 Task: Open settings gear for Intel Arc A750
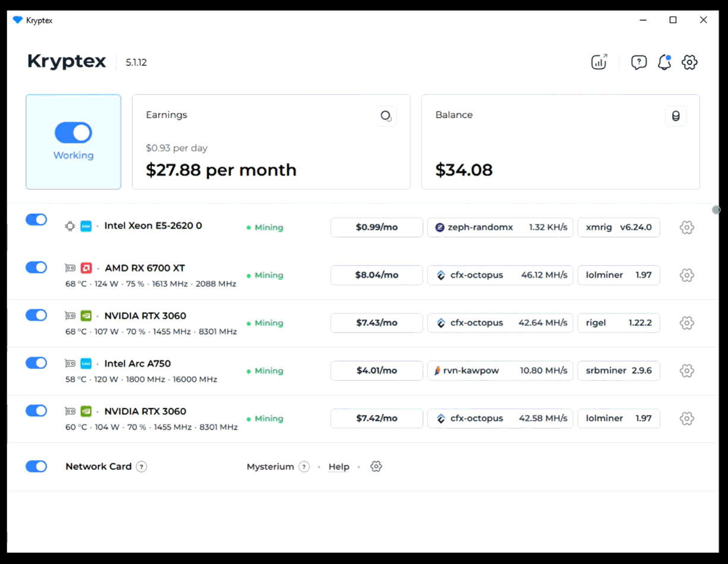click(x=686, y=370)
